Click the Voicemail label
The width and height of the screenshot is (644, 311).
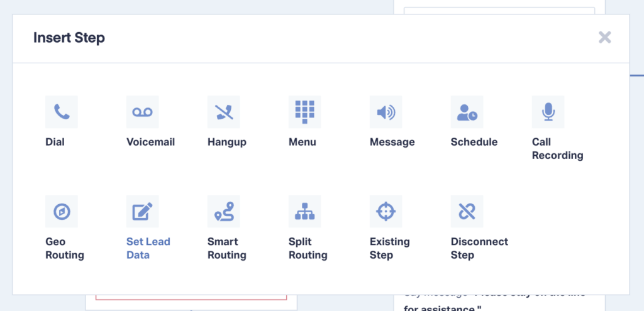point(151,142)
